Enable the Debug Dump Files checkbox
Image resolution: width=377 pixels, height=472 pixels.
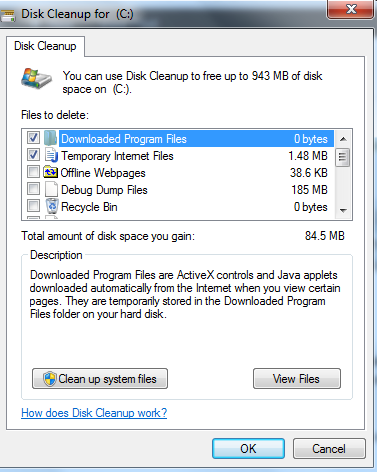(x=33, y=189)
